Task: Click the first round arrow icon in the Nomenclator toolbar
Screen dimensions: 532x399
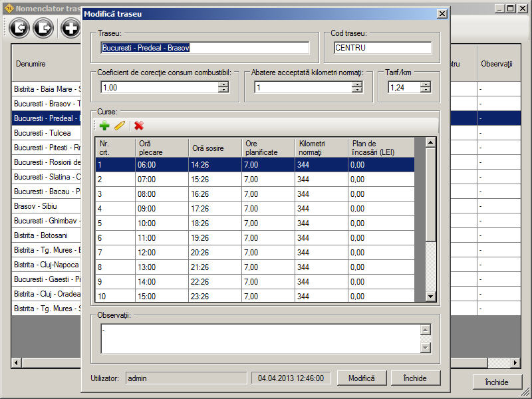Action: coord(19,27)
